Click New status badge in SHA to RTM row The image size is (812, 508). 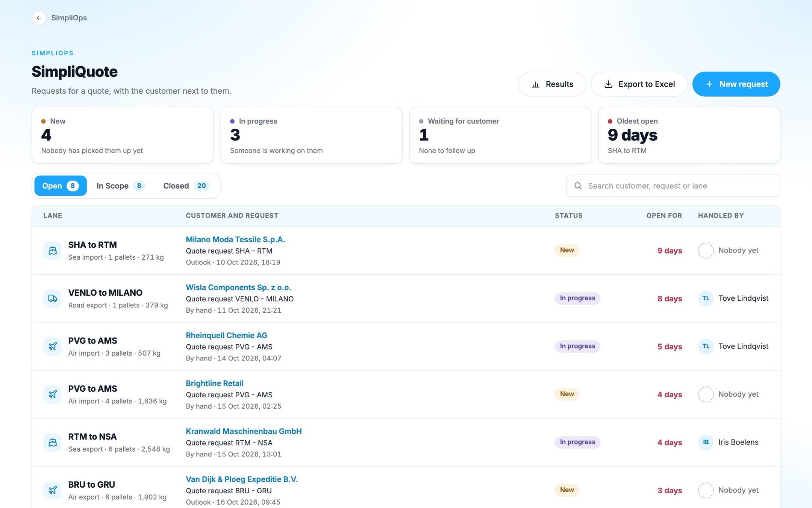tap(567, 250)
